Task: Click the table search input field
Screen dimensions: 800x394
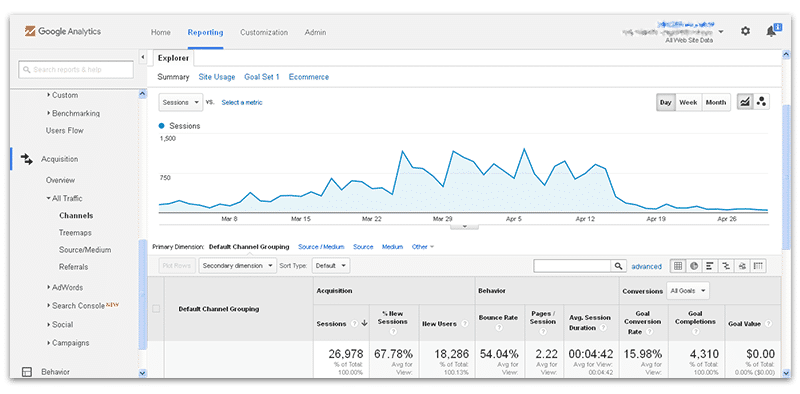Action: click(572, 266)
